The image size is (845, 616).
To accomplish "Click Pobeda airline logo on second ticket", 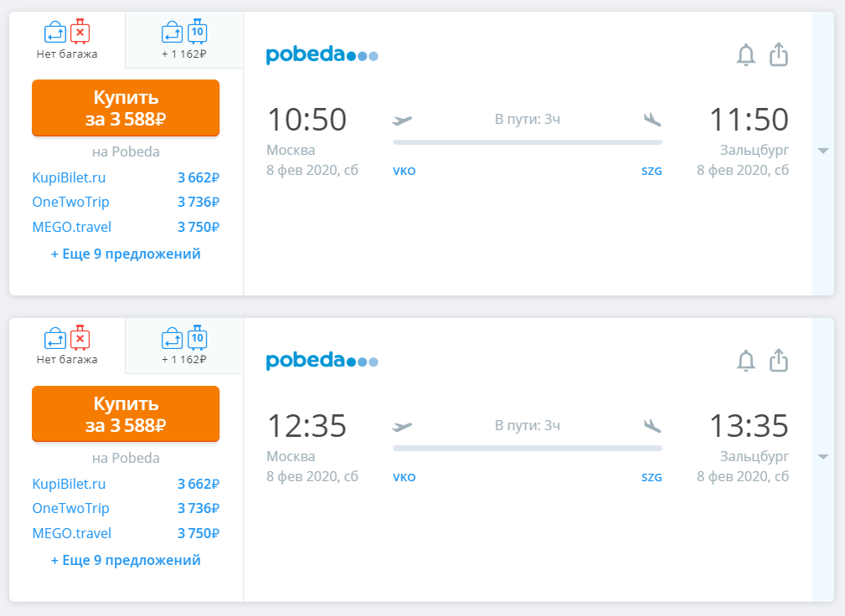I will coord(322,361).
